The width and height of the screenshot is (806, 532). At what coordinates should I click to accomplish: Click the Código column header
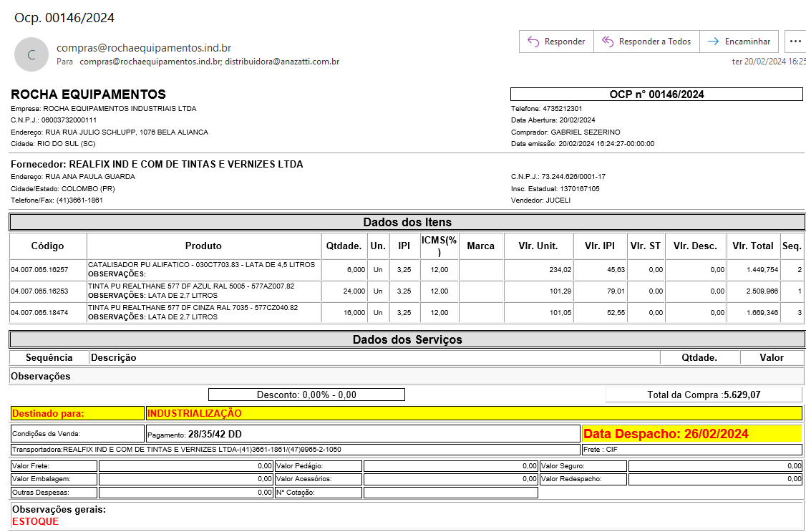(x=48, y=246)
